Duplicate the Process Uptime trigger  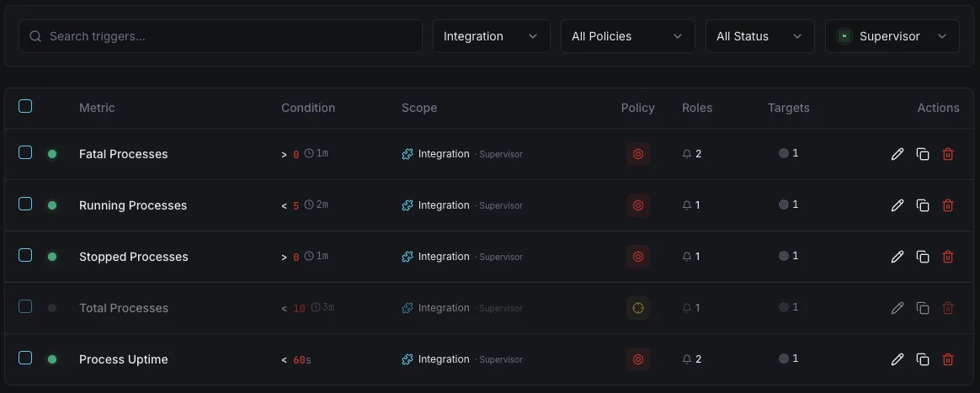(923, 358)
